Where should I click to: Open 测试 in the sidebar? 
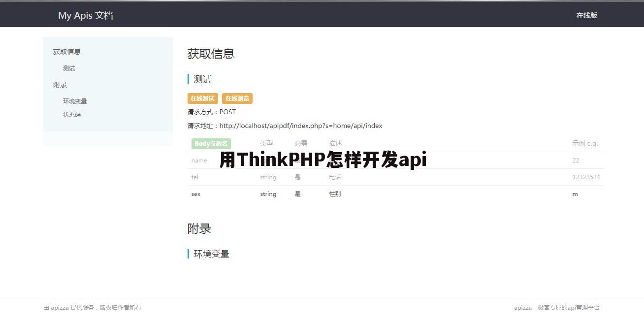(x=69, y=68)
